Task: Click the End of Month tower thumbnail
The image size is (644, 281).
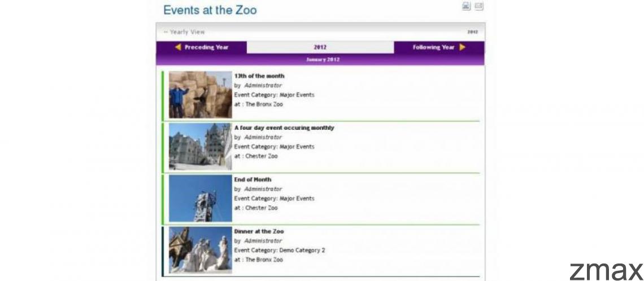Action: point(200,198)
